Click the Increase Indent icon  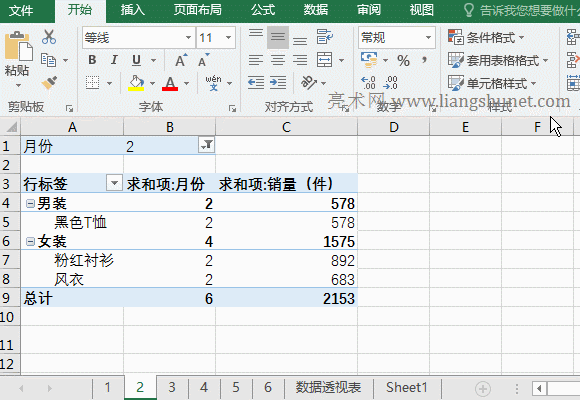(278, 83)
